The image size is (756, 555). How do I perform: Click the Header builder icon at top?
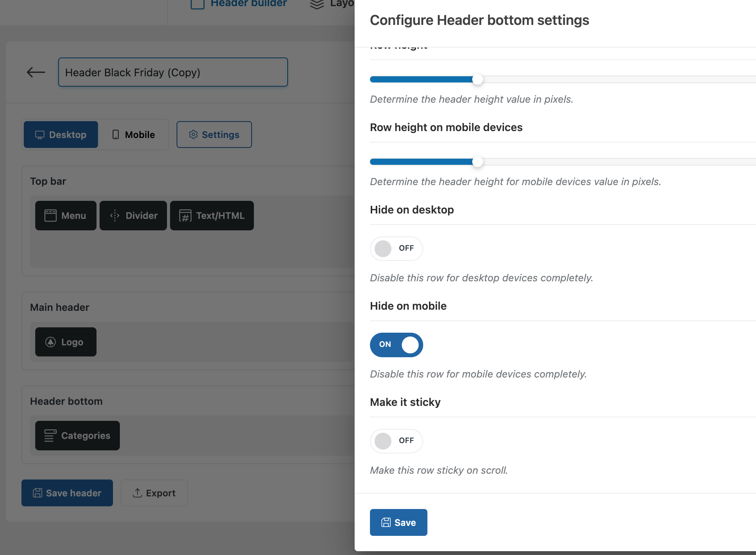click(198, 4)
